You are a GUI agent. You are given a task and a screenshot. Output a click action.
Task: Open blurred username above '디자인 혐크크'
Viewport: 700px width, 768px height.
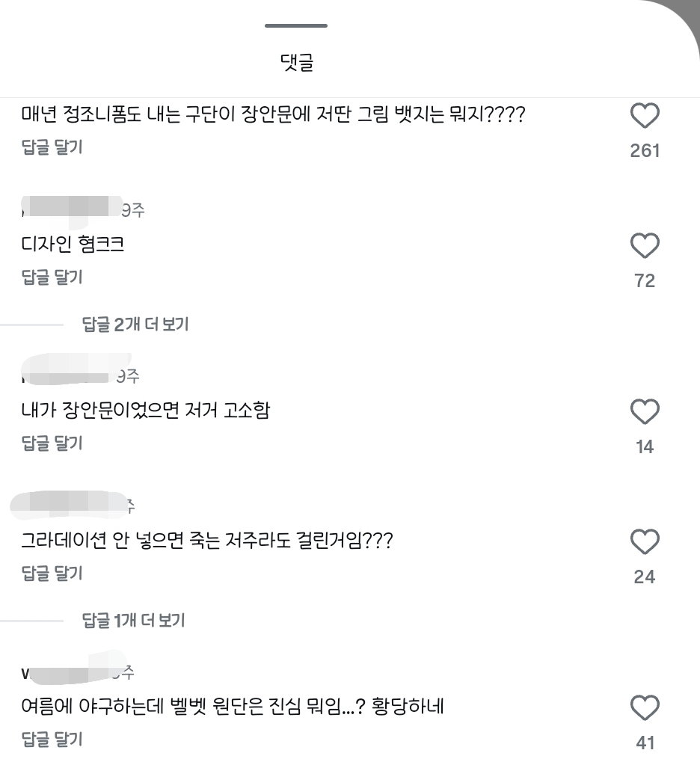pos(70,209)
